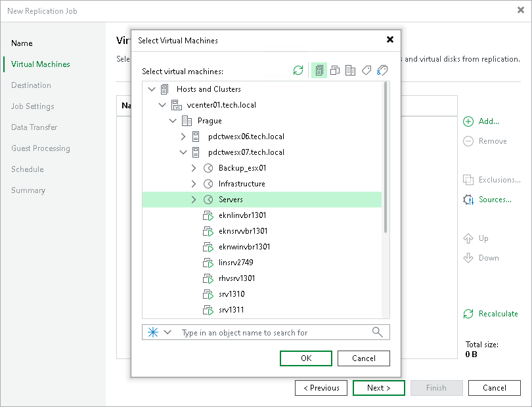Click inside the object name search field

point(263,332)
